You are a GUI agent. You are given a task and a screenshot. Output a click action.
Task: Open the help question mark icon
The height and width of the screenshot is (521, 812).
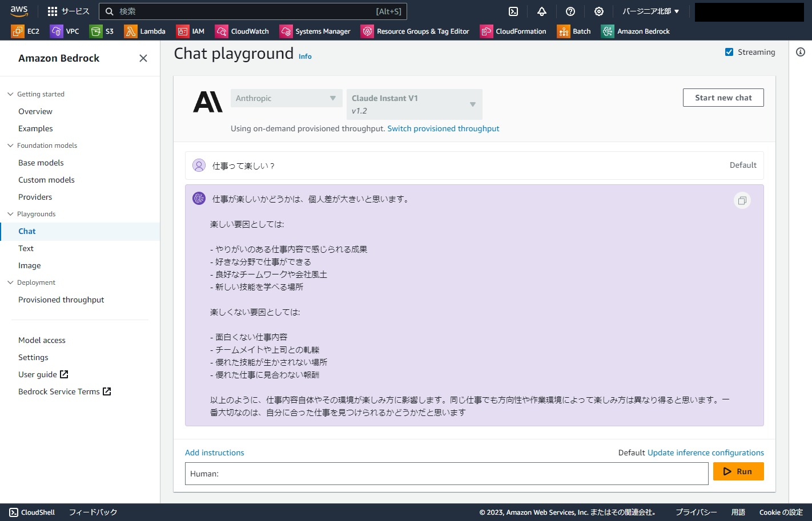pyautogui.click(x=570, y=11)
